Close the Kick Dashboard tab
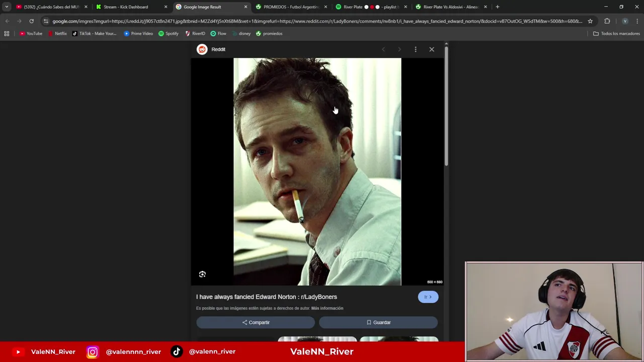Image resolution: width=644 pixels, height=362 pixels. pyautogui.click(x=166, y=7)
